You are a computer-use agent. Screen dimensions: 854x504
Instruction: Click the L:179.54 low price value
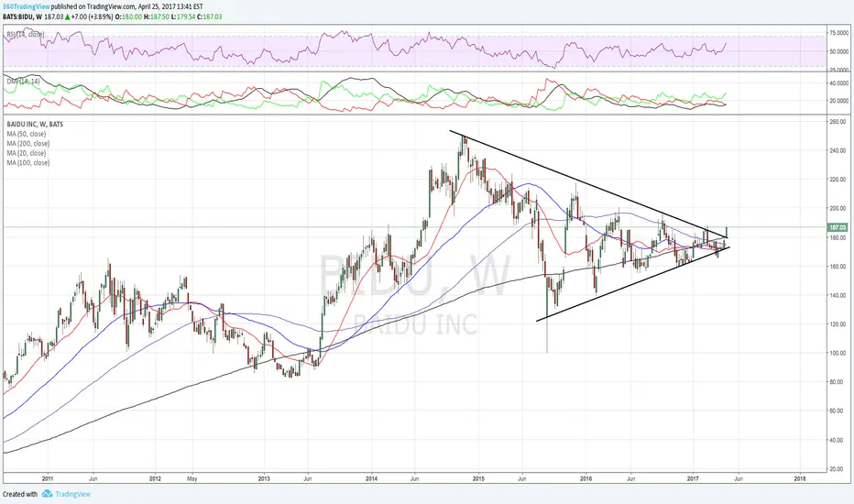point(183,16)
